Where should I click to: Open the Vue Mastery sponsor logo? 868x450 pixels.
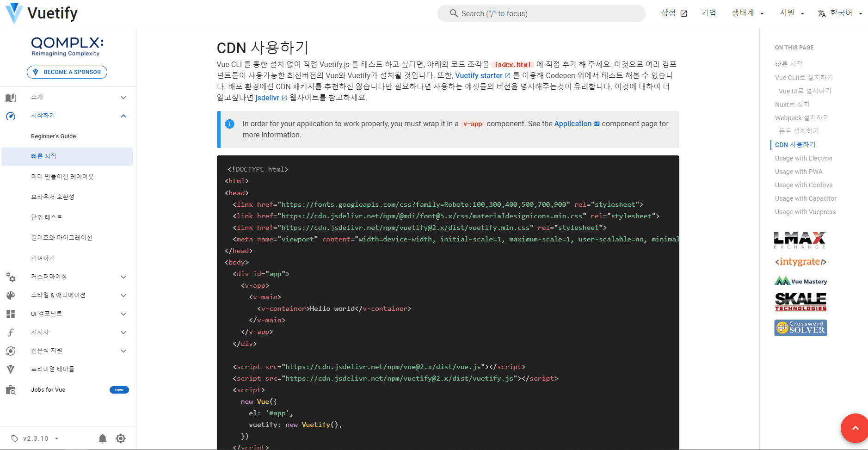tap(800, 281)
